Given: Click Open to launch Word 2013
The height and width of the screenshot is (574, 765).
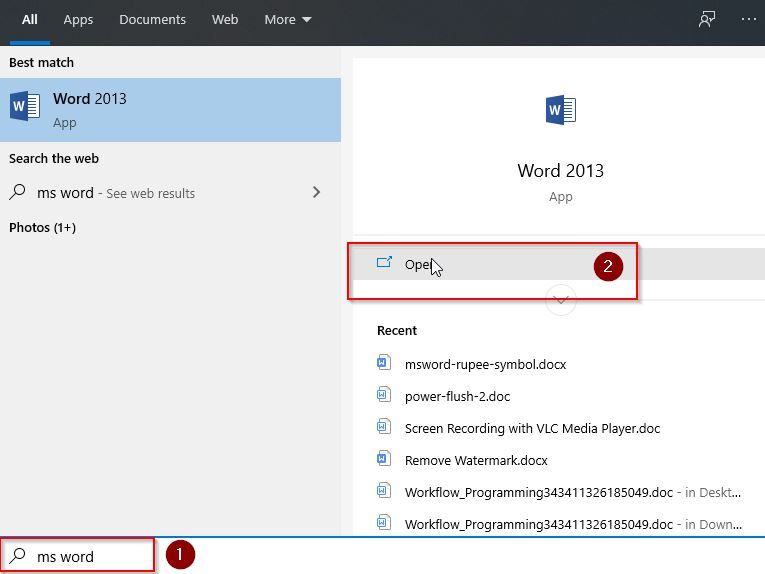Looking at the screenshot, I should click(417, 265).
